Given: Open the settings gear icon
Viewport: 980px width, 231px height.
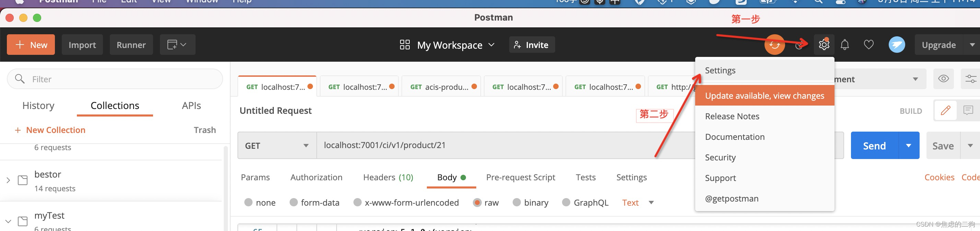Looking at the screenshot, I should pos(824,45).
